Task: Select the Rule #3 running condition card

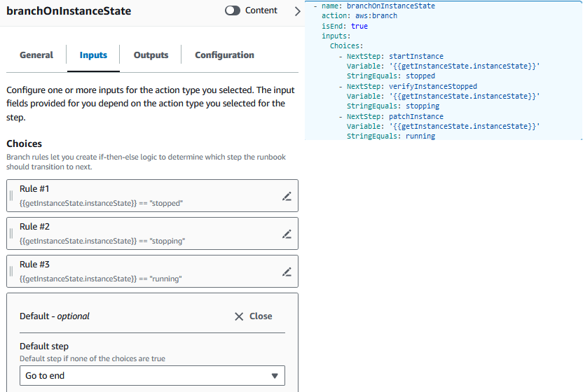Action: pos(140,272)
